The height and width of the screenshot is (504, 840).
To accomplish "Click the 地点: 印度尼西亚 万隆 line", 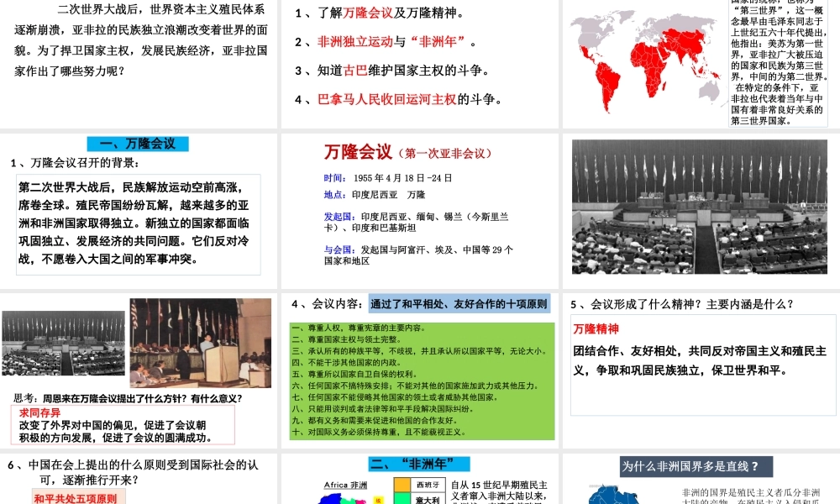I will 375,195.
